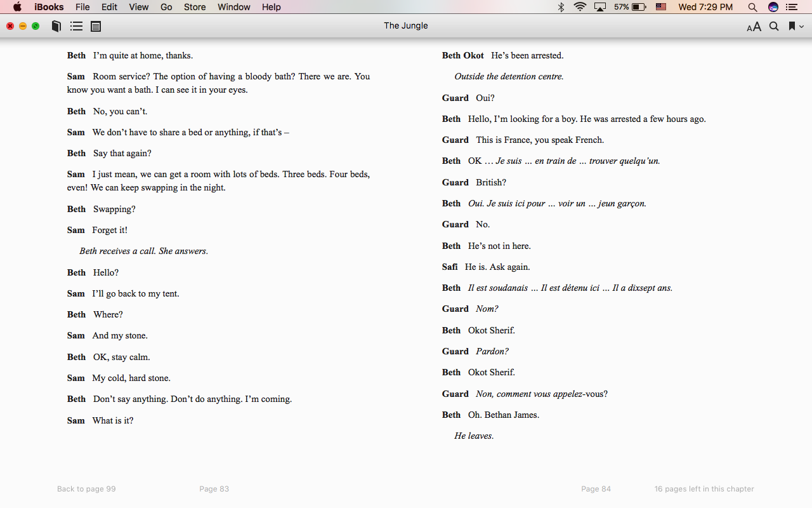Zoom the iBooks window to full screen
The height and width of the screenshot is (508, 812).
36,26
